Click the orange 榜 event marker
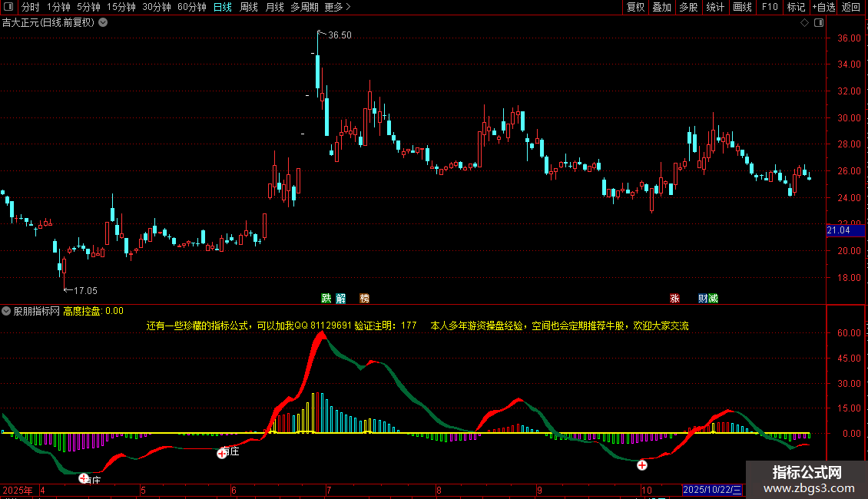Screen dimensions: 868x499 pyautogui.click(x=364, y=299)
